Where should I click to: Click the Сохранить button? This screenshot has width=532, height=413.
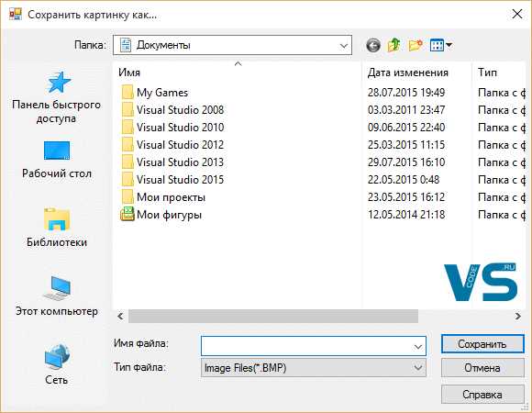click(x=482, y=344)
